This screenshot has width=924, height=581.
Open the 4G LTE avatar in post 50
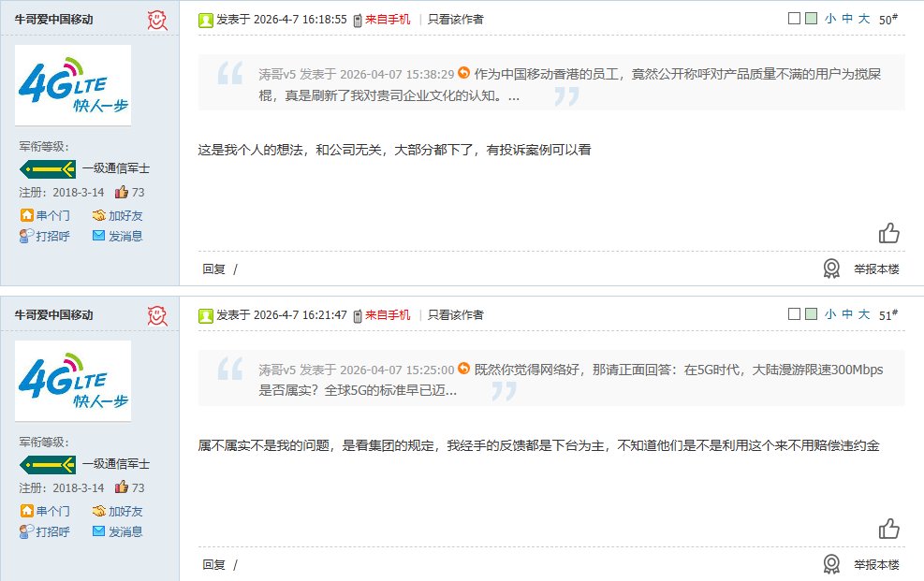[x=73, y=85]
